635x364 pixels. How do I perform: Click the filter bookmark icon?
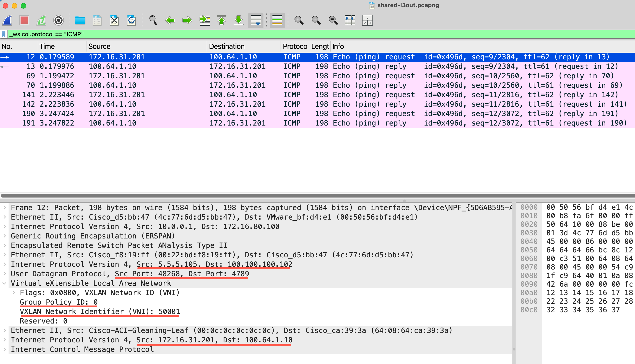4,34
